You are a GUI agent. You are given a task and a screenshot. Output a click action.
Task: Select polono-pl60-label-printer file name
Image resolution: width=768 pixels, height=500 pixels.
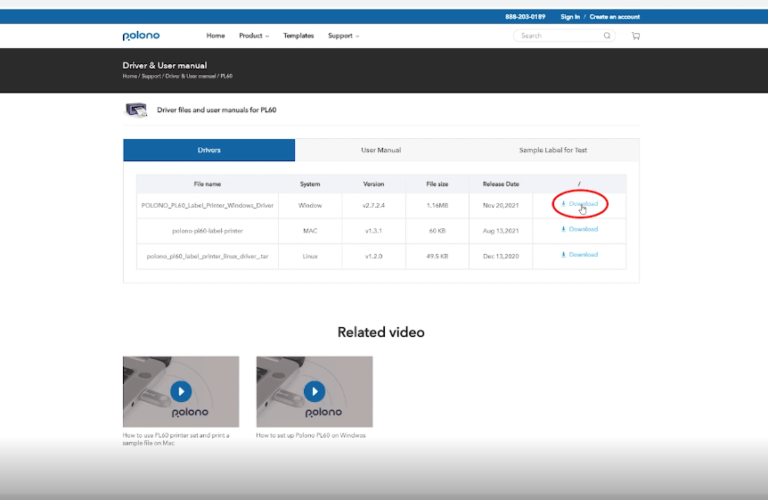point(207,231)
